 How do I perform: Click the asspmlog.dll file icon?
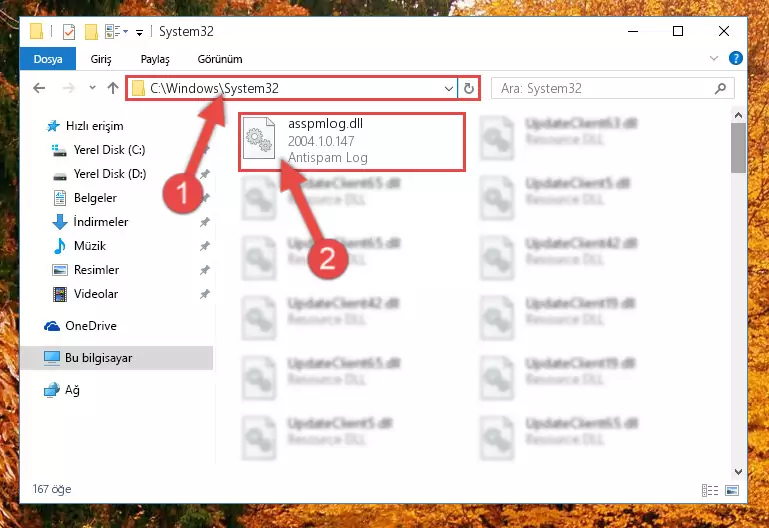click(259, 139)
